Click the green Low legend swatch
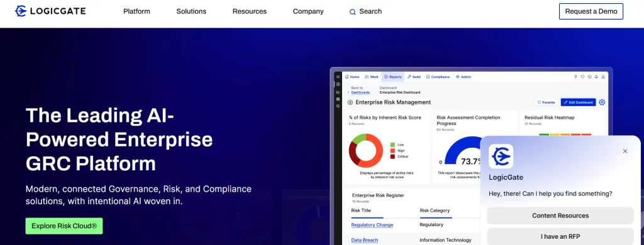The height and width of the screenshot is (245, 644). point(392,145)
